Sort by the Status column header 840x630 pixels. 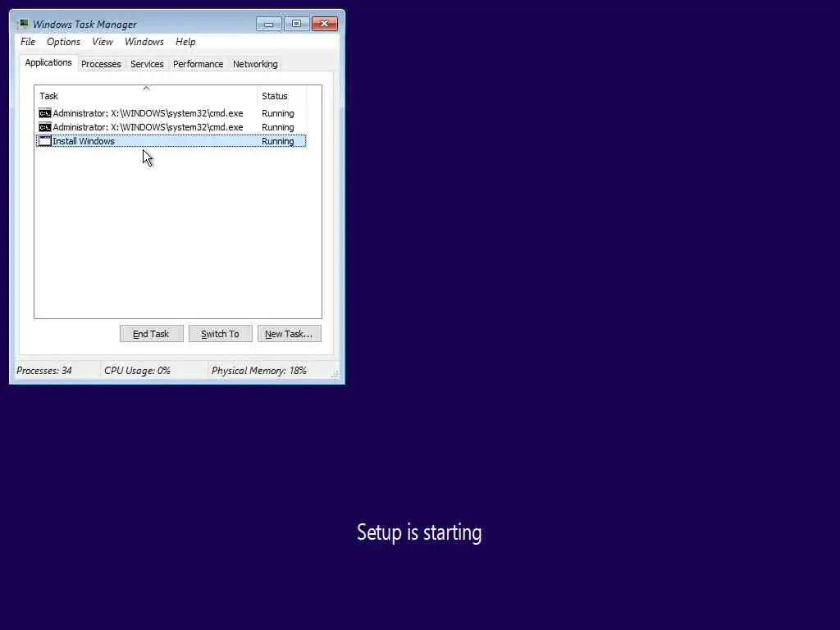[x=282, y=96]
